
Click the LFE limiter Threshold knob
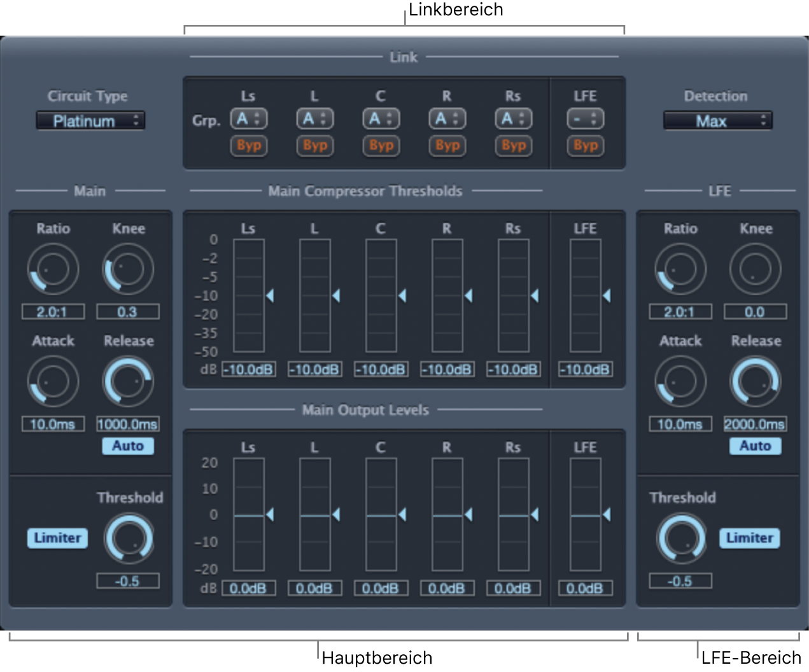pyautogui.click(x=680, y=538)
